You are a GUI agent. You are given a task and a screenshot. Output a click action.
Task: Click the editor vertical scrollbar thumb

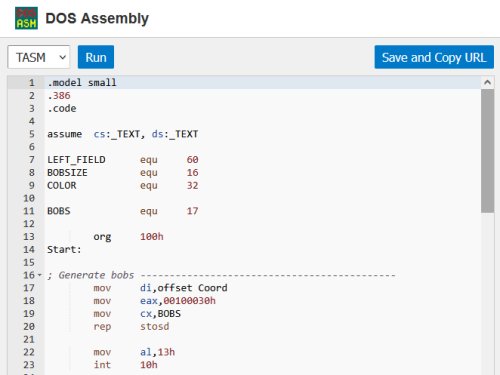click(x=488, y=151)
